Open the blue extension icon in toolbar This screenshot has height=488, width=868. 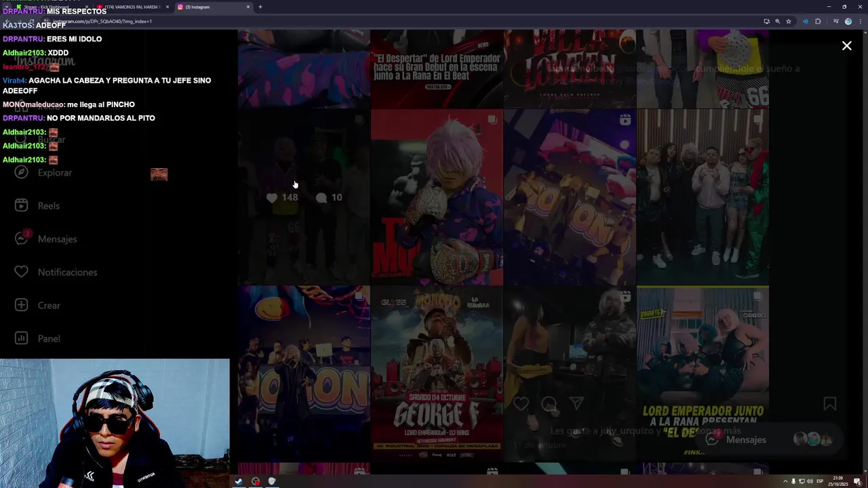click(806, 21)
